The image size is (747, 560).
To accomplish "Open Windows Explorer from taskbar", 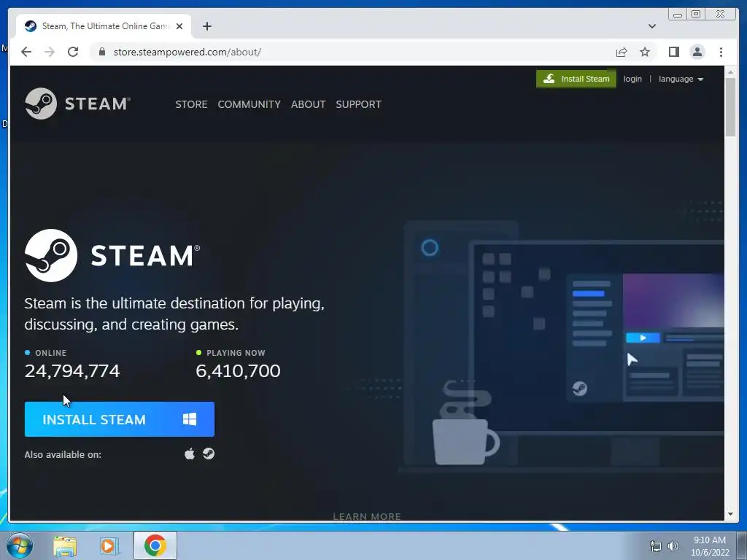I will [65, 546].
